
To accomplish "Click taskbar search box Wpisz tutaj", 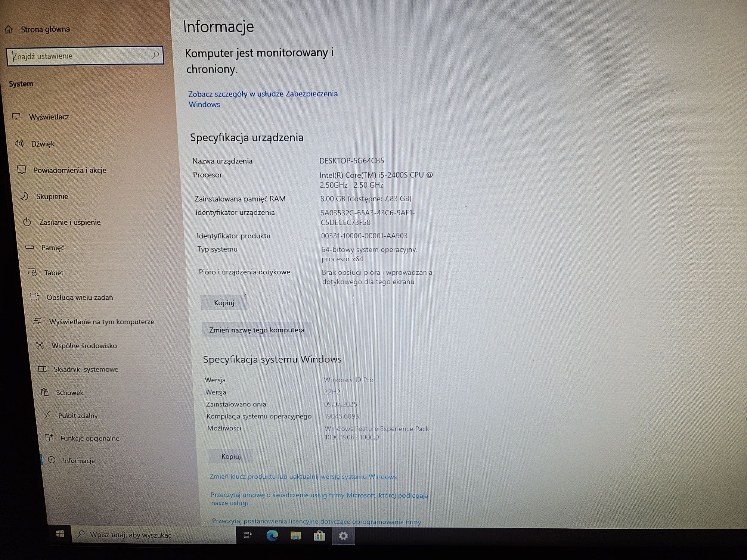I will coord(154,535).
